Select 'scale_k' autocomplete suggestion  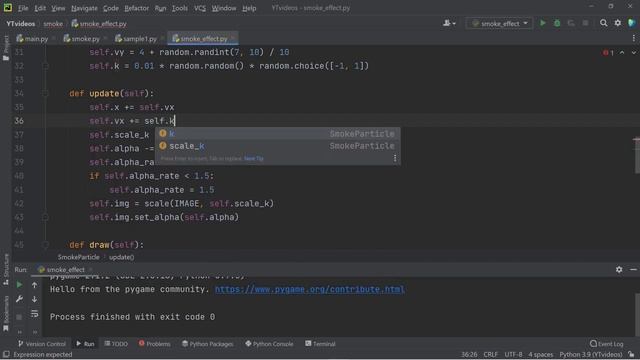tap(278, 146)
